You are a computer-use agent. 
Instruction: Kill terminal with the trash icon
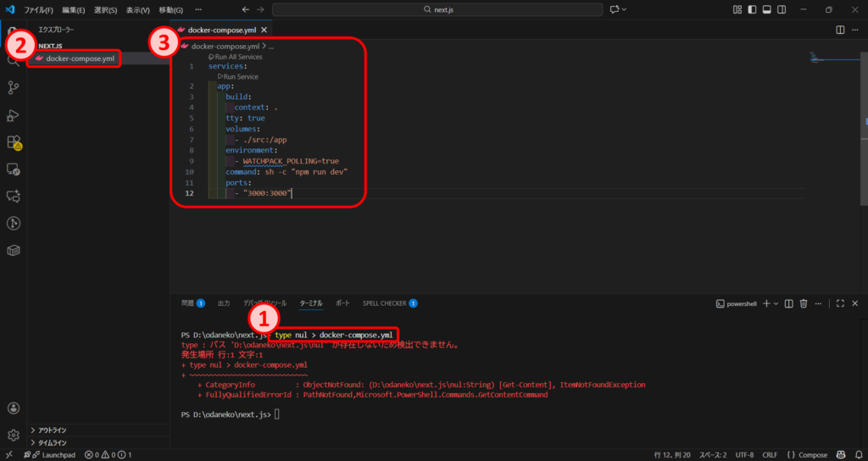pos(804,303)
